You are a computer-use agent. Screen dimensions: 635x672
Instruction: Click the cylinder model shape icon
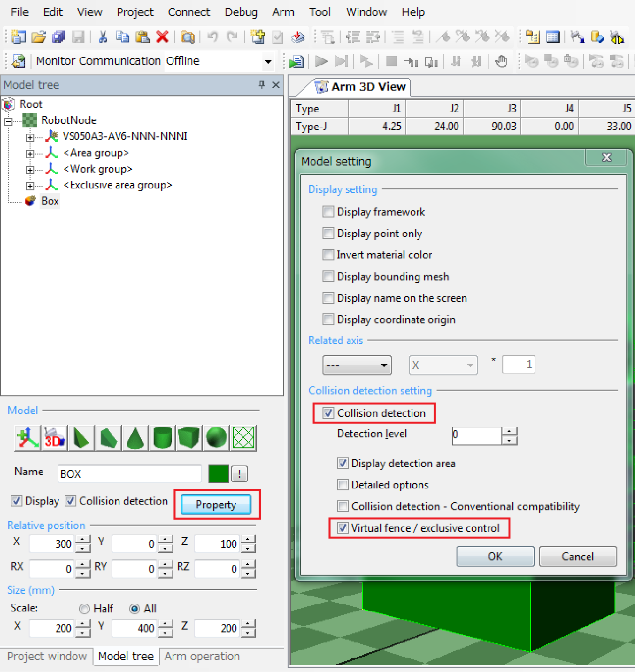(x=162, y=438)
